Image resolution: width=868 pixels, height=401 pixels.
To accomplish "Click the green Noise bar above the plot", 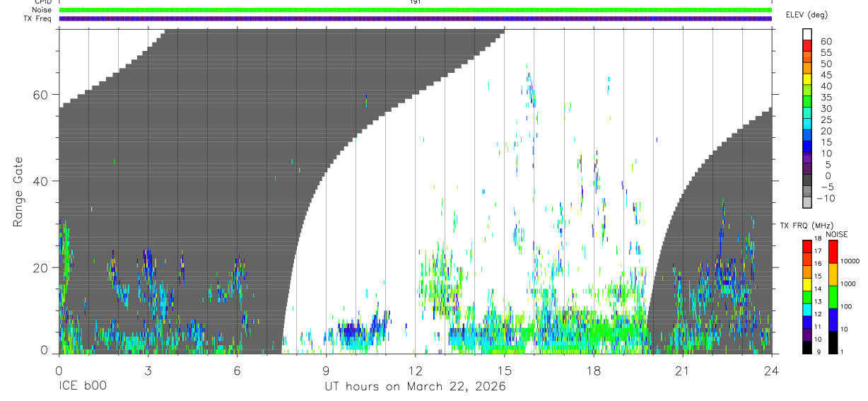I will [x=415, y=10].
